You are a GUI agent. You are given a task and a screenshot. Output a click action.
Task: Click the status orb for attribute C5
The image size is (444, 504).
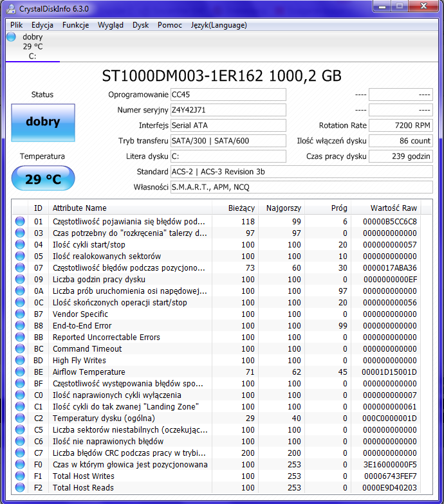[x=20, y=429]
